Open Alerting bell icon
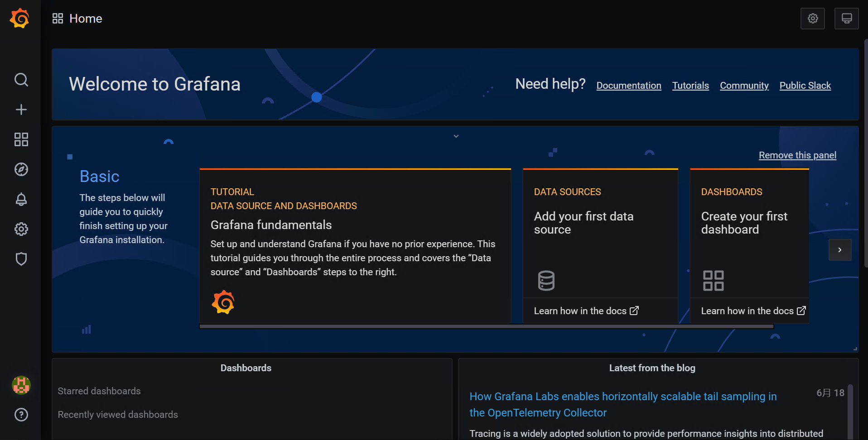Image resolution: width=868 pixels, height=440 pixels. pos(21,199)
